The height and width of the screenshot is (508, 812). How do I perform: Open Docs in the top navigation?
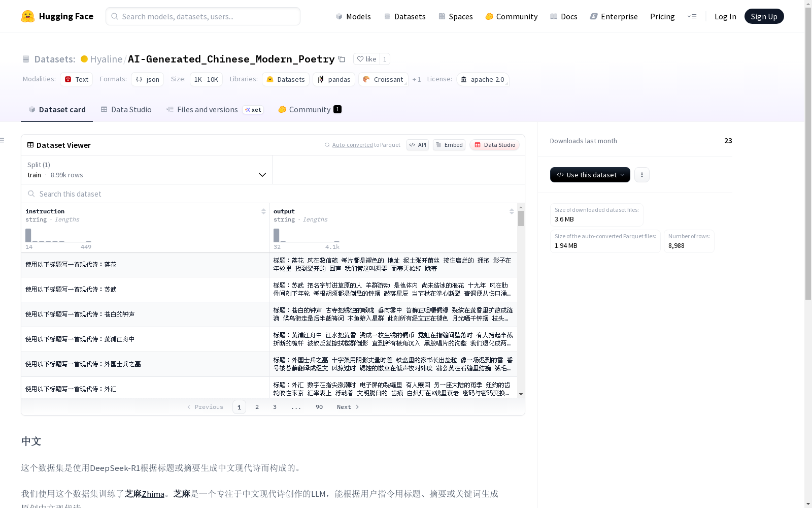pyautogui.click(x=564, y=16)
